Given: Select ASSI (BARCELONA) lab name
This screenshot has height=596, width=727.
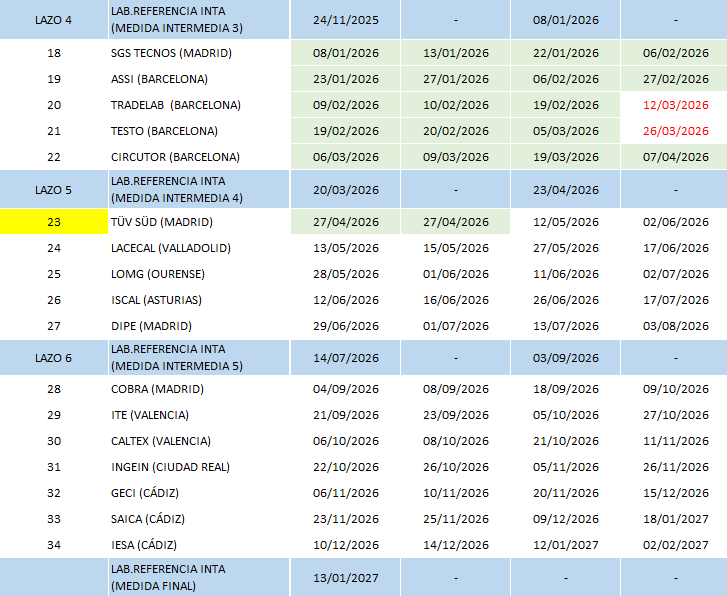Looking at the screenshot, I should pos(159,79).
